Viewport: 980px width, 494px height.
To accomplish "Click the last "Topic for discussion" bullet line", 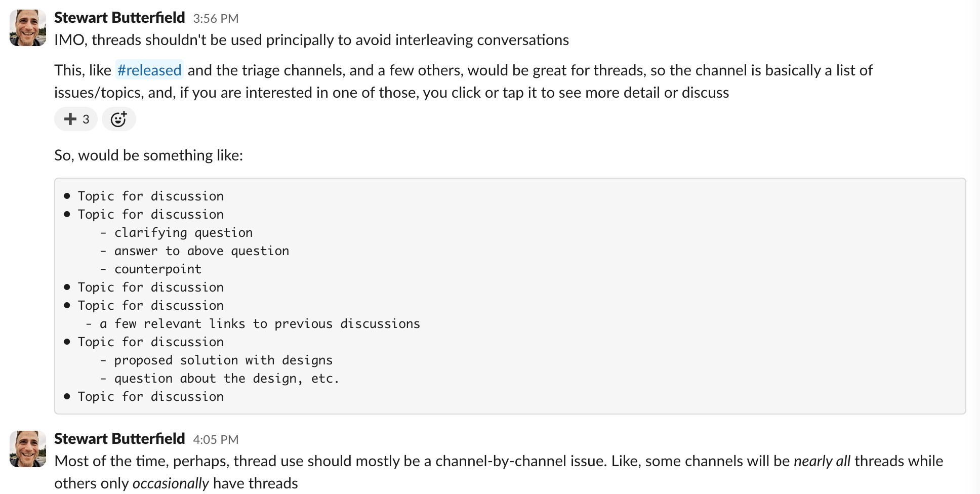I will 150,397.
